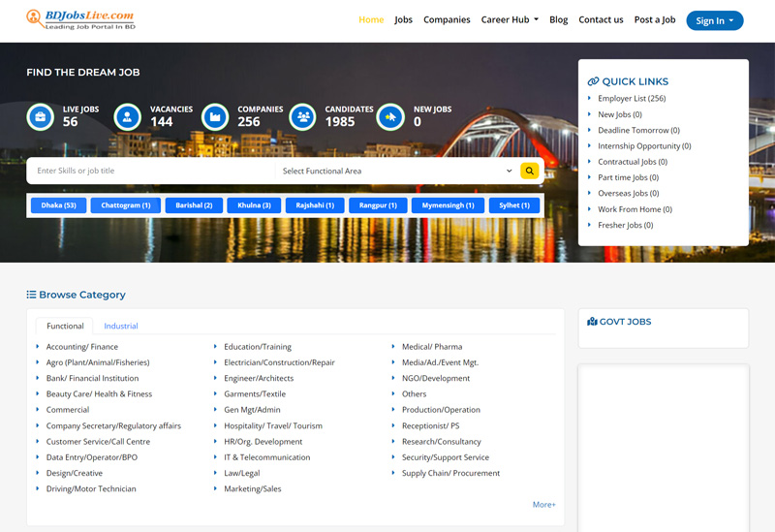This screenshot has width=775, height=532.
Task: Switch to the Industrial tab
Action: 121,326
